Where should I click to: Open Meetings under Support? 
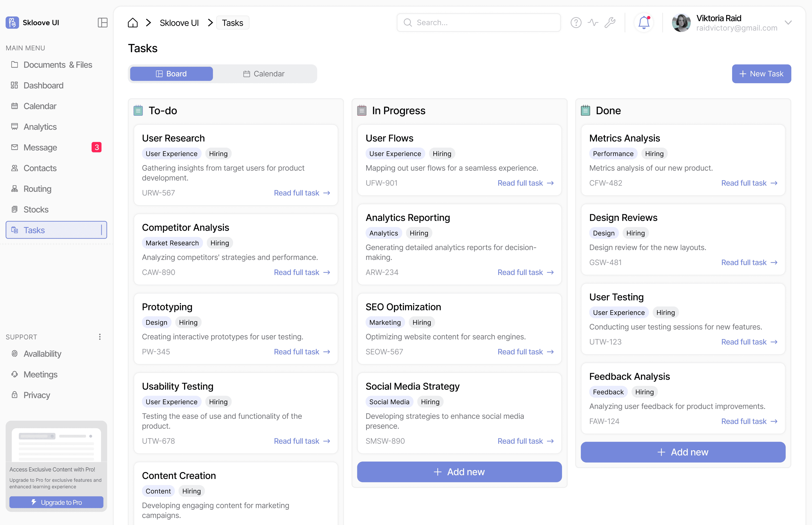point(56,374)
